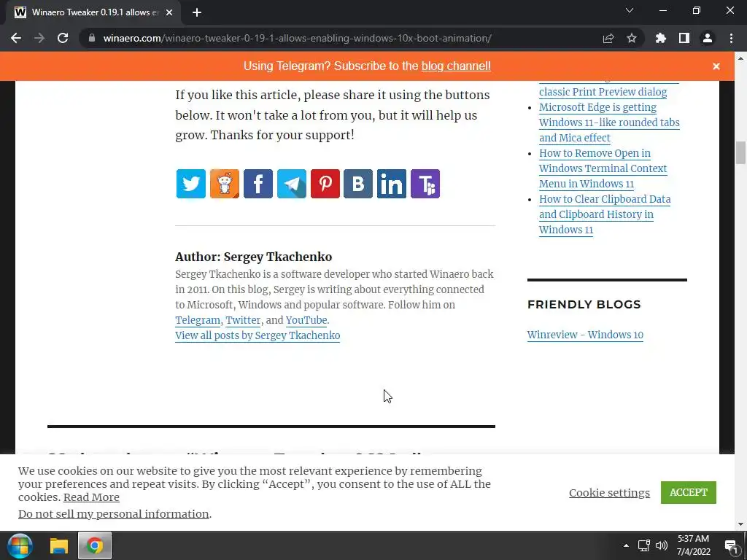Viewport: 747px width, 560px height.
Task: Share article via Facebook icon
Action: pos(258,183)
